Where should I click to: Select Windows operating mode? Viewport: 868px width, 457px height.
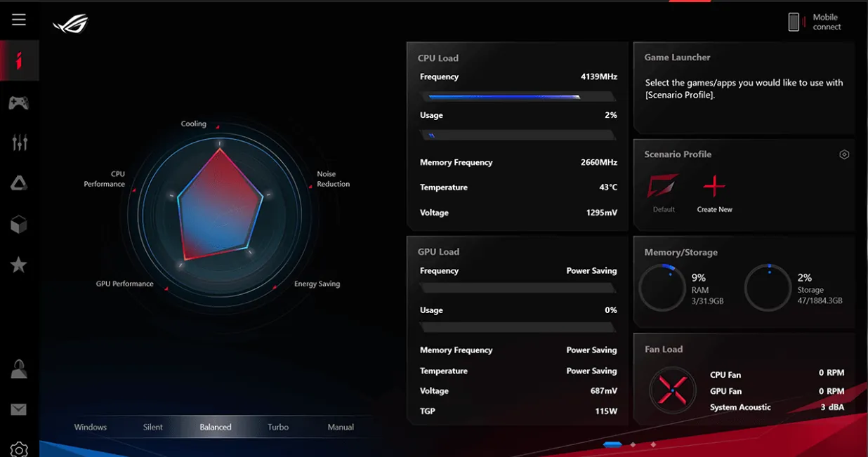click(x=91, y=427)
